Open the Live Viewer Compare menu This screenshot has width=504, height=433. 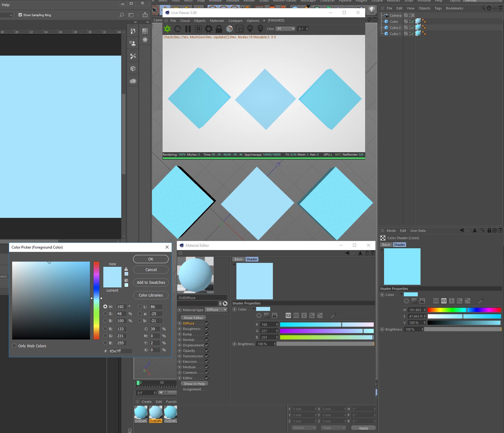pyautogui.click(x=235, y=21)
